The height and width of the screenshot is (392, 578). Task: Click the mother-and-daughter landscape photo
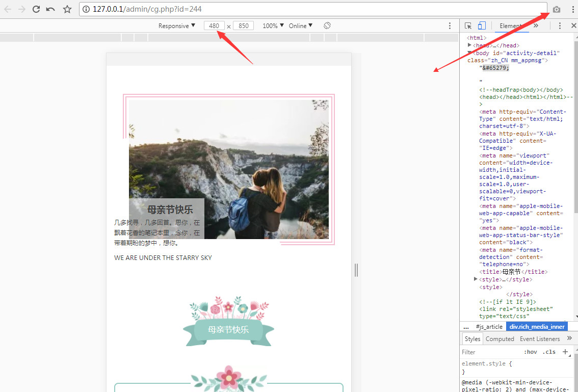point(229,169)
